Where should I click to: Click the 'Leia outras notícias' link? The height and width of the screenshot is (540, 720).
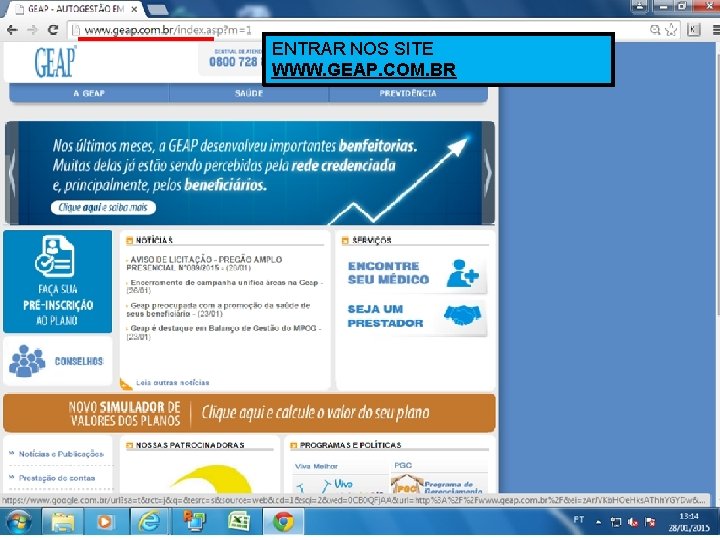pos(173,382)
